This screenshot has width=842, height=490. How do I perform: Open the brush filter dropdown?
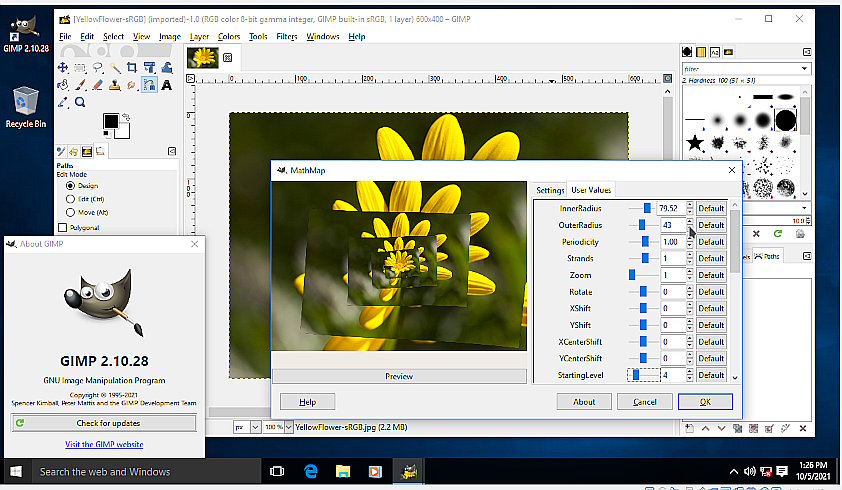[804, 68]
